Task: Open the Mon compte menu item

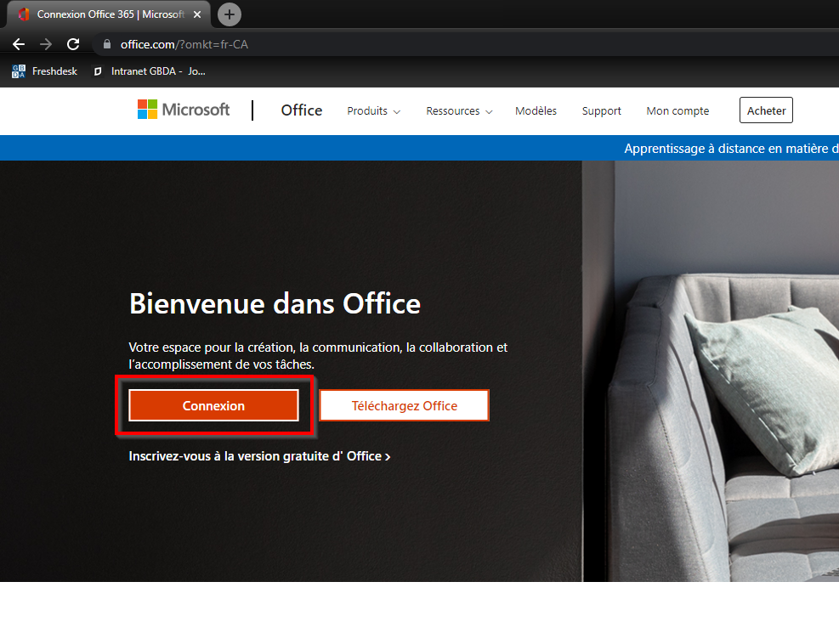Action: (677, 110)
